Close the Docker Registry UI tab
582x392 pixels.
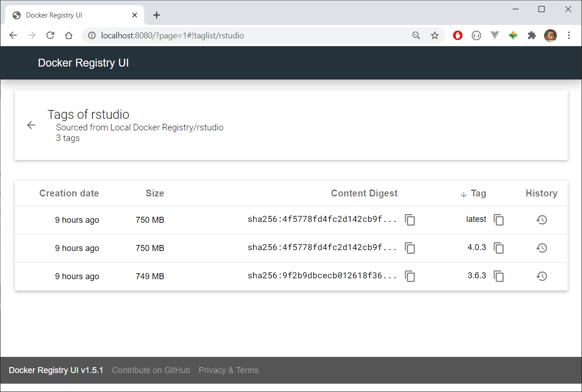click(x=135, y=15)
